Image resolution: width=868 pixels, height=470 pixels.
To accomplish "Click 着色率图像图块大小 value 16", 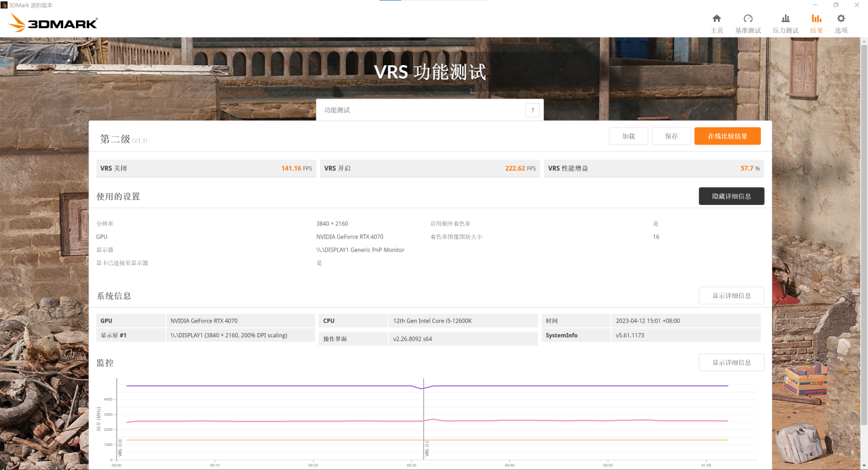I will pyautogui.click(x=656, y=237).
